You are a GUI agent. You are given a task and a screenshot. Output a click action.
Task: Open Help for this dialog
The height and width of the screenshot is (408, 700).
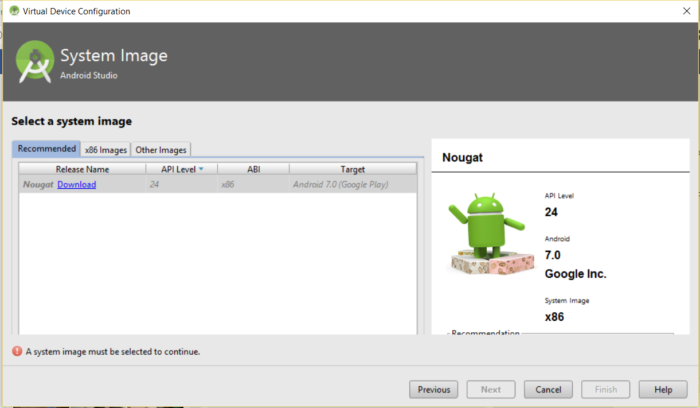pyautogui.click(x=663, y=389)
